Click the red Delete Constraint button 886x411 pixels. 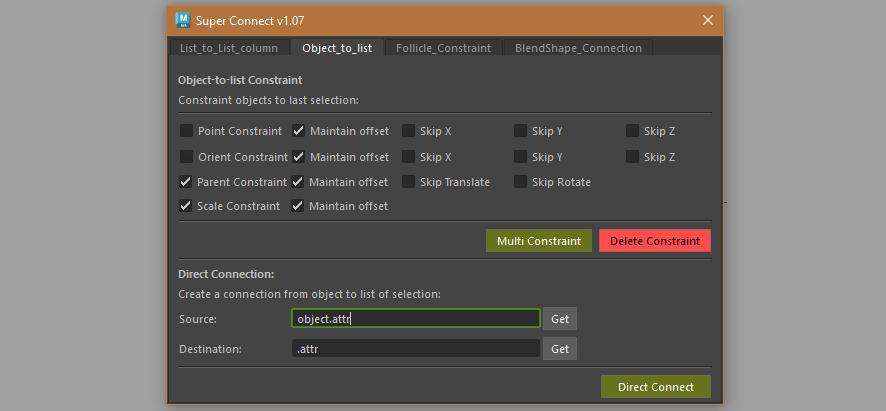tap(655, 241)
